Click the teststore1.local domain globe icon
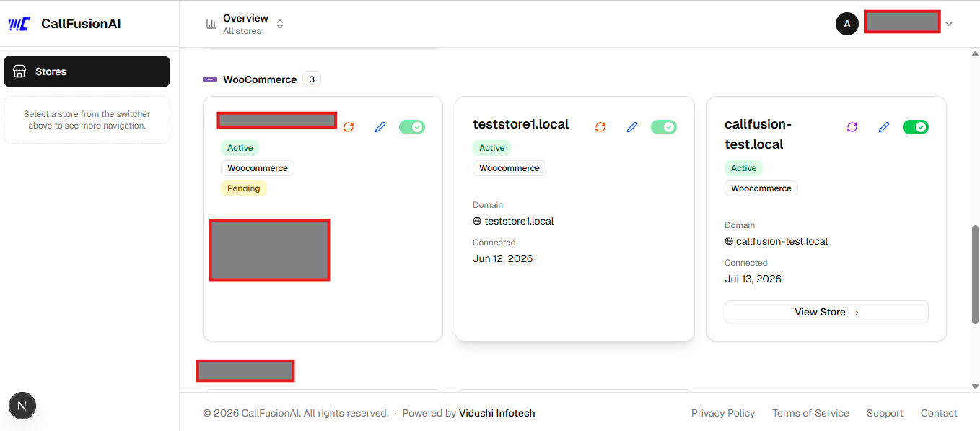 pyautogui.click(x=477, y=221)
